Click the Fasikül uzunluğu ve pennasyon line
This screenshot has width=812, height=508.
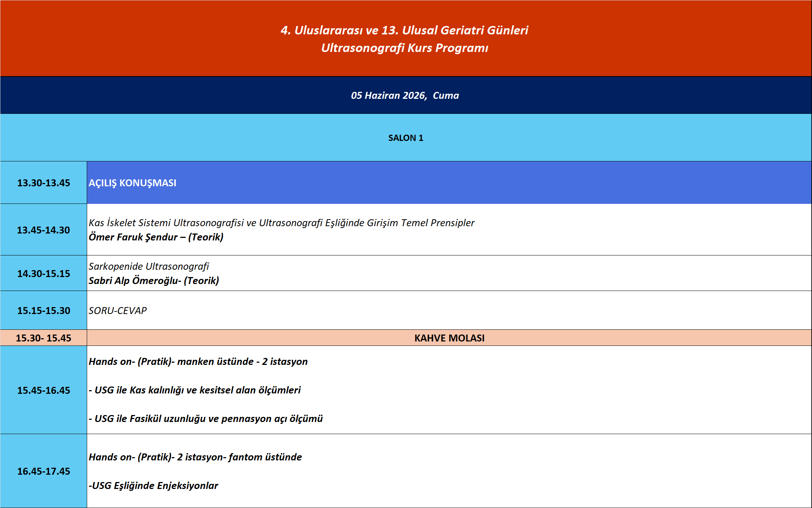206,419
